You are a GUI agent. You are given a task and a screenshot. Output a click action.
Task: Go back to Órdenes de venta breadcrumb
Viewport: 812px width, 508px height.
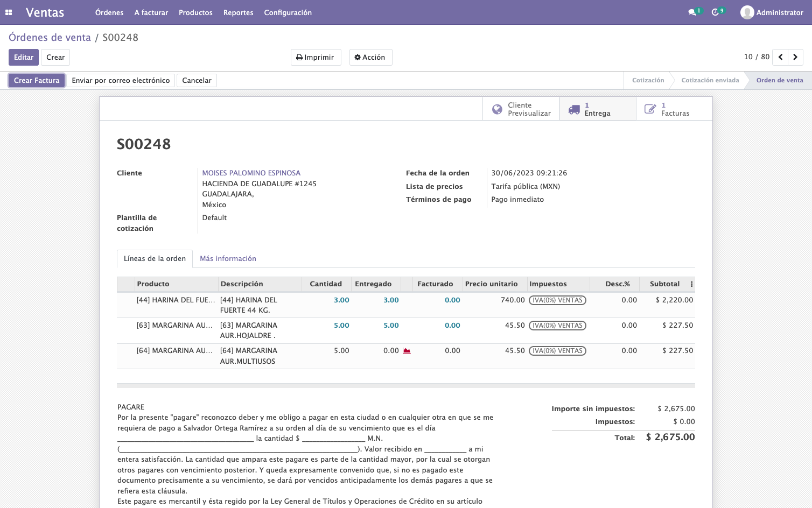50,38
